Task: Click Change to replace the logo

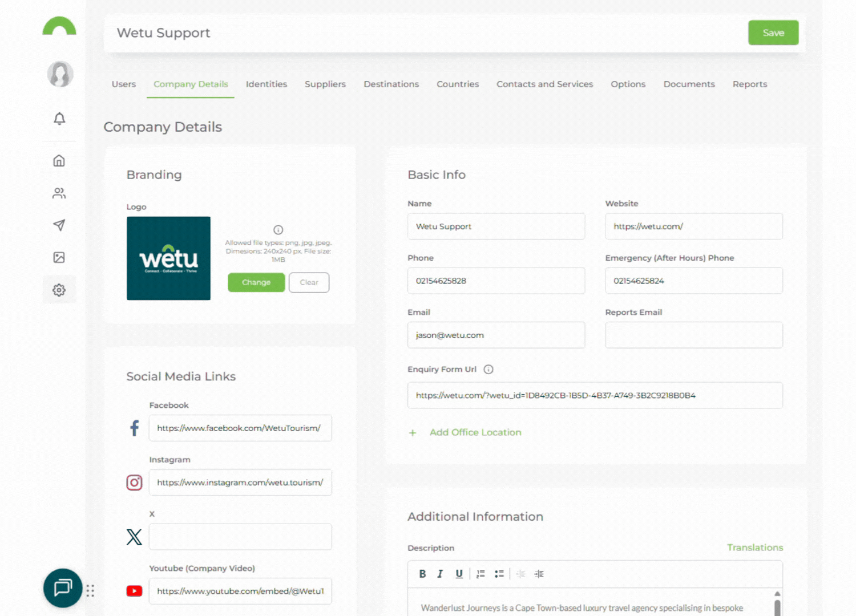Action: tap(256, 282)
